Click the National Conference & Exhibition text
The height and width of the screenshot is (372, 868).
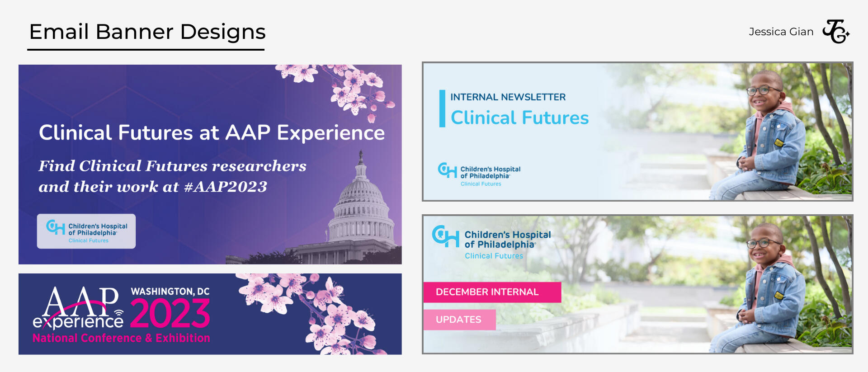coord(121,338)
